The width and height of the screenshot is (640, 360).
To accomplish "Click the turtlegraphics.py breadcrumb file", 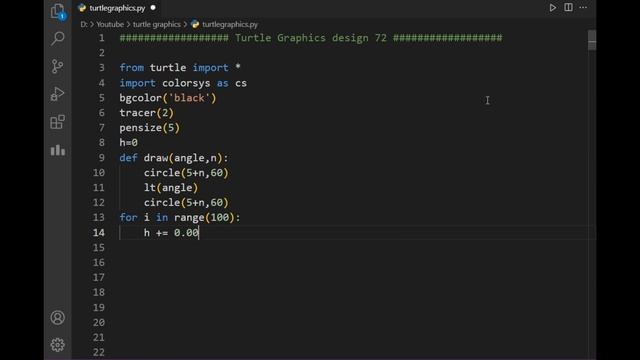I will point(230,24).
